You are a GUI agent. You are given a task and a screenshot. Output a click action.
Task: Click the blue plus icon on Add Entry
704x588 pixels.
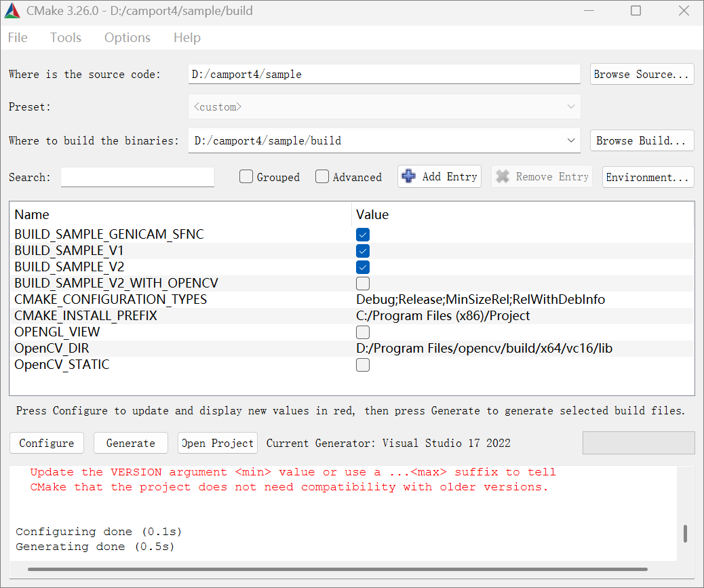408,176
